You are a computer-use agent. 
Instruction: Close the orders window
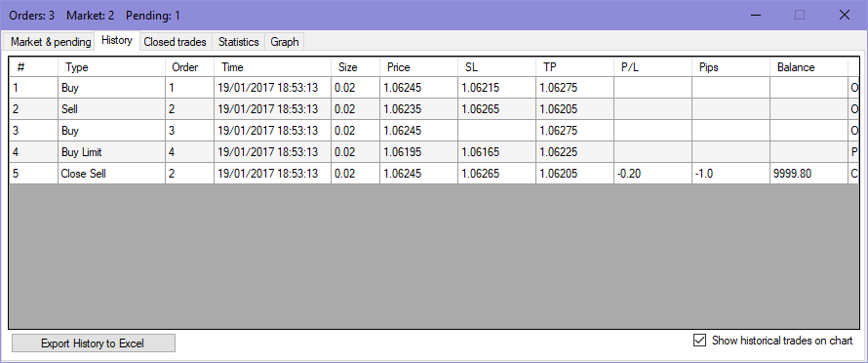click(845, 15)
